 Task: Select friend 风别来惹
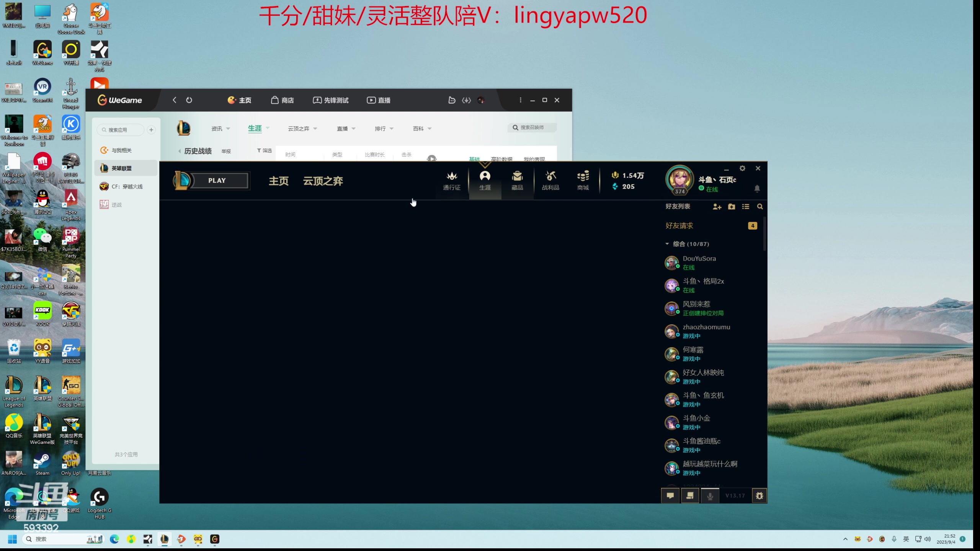coord(712,308)
